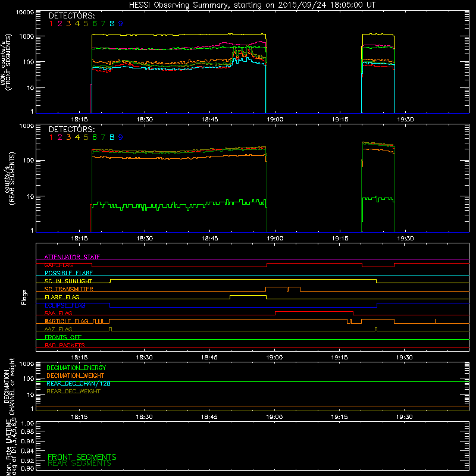Click DETECTORS: label in rear segments plot

(x=72, y=129)
